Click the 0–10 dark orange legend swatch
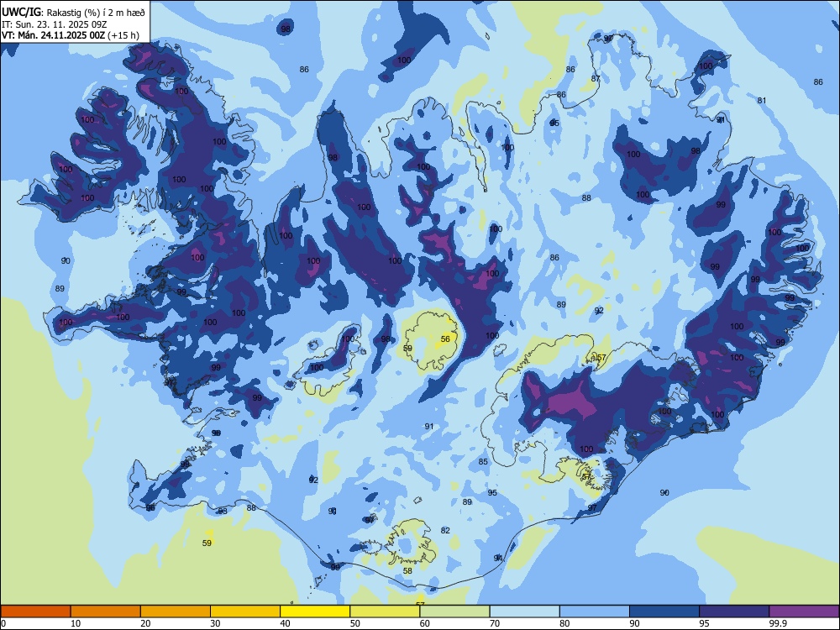 pos(35,612)
